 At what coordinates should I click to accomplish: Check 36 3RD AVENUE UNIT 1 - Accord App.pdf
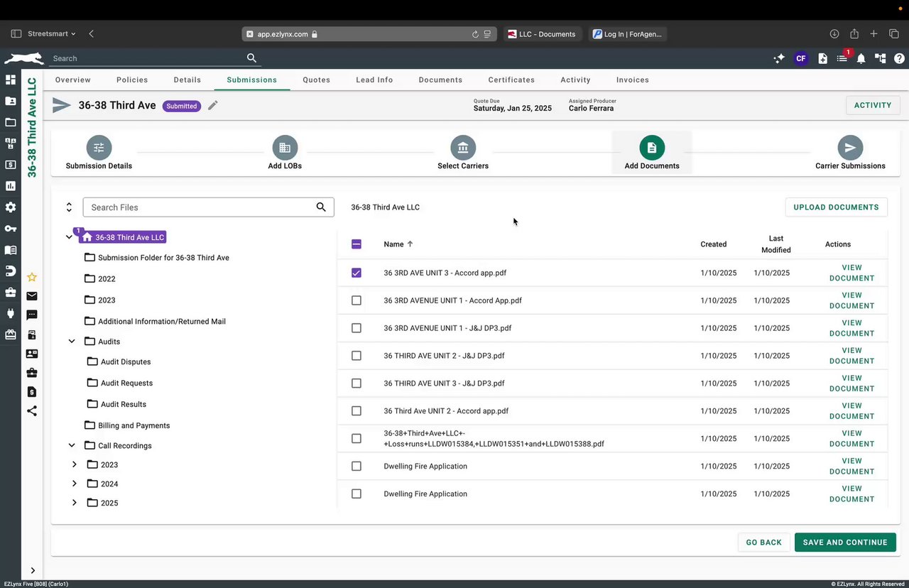356,300
